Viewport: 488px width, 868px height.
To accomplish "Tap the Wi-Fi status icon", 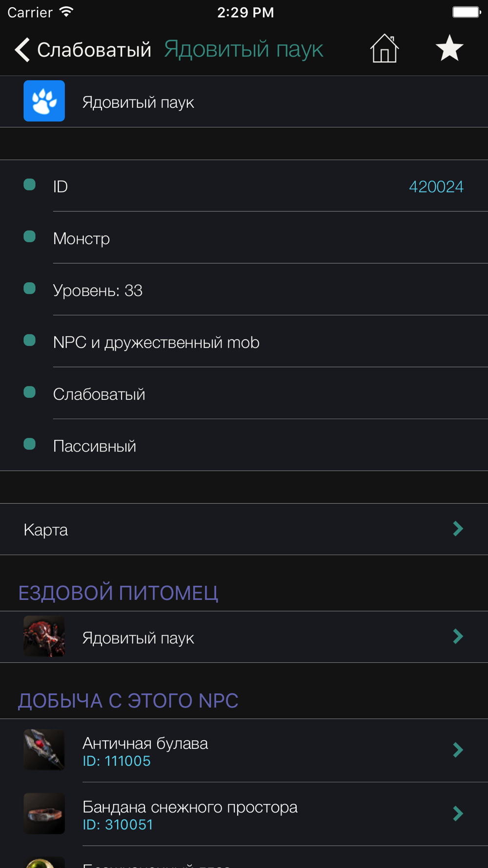I will click(x=67, y=12).
